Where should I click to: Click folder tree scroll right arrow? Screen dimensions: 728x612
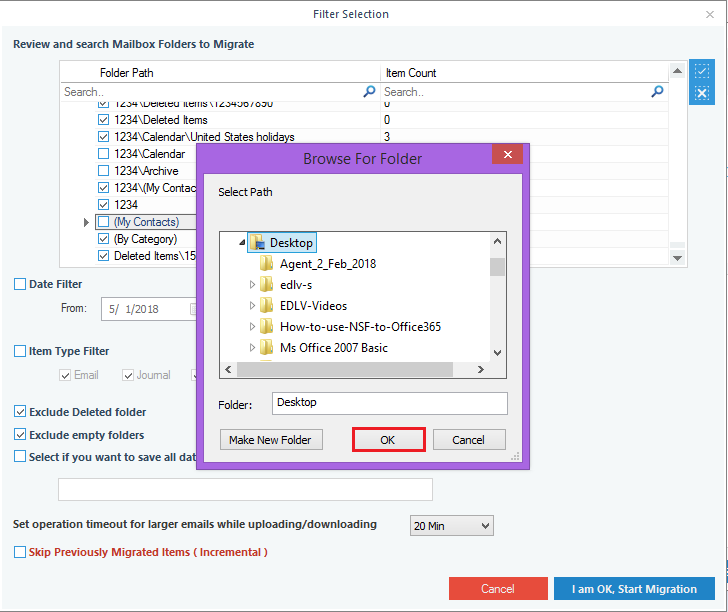481,370
